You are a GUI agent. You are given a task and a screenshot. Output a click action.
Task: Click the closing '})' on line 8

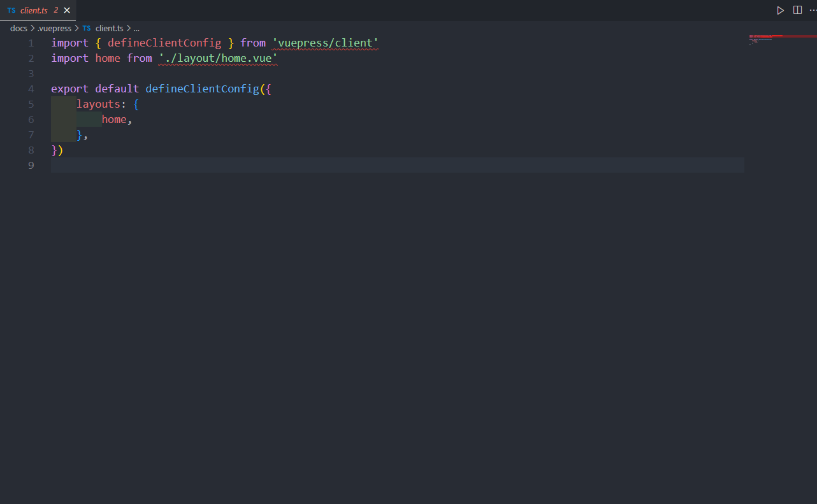click(x=57, y=150)
